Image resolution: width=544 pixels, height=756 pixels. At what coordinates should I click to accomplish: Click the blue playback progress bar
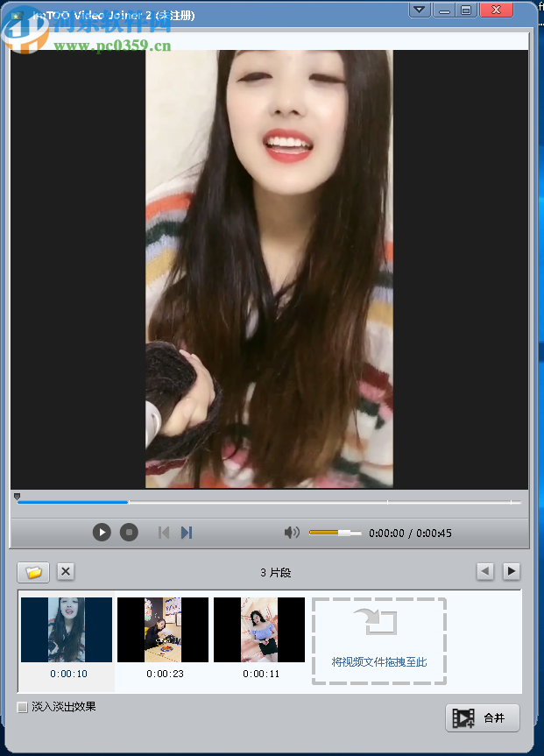(x=73, y=502)
